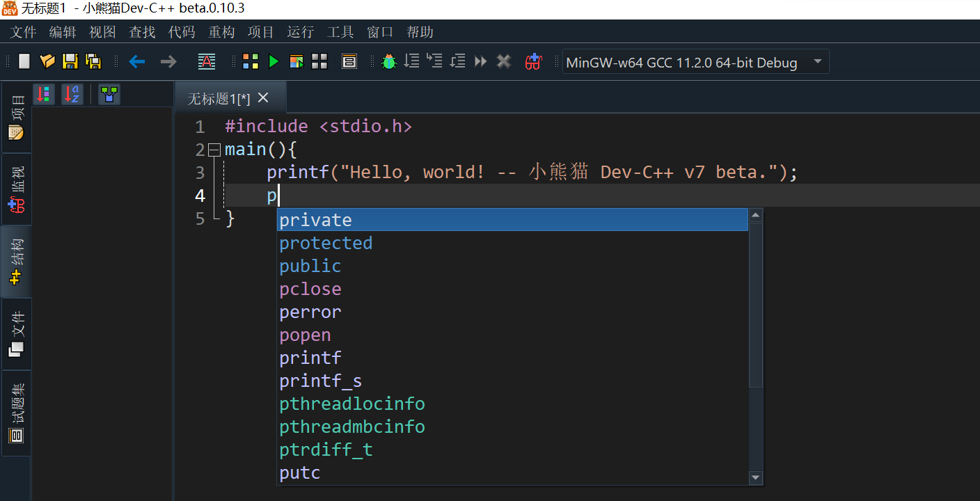Screen dimensions: 980x501
Task: Toggle sort by type in structure panel
Action: point(44,95)
